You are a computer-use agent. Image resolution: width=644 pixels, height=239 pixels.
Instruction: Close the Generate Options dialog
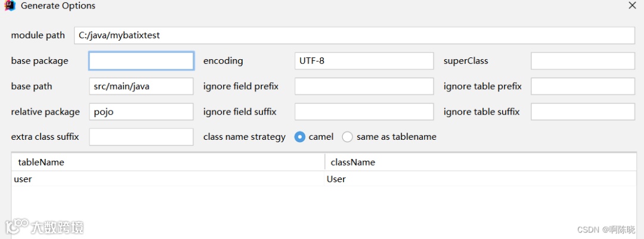632,5
